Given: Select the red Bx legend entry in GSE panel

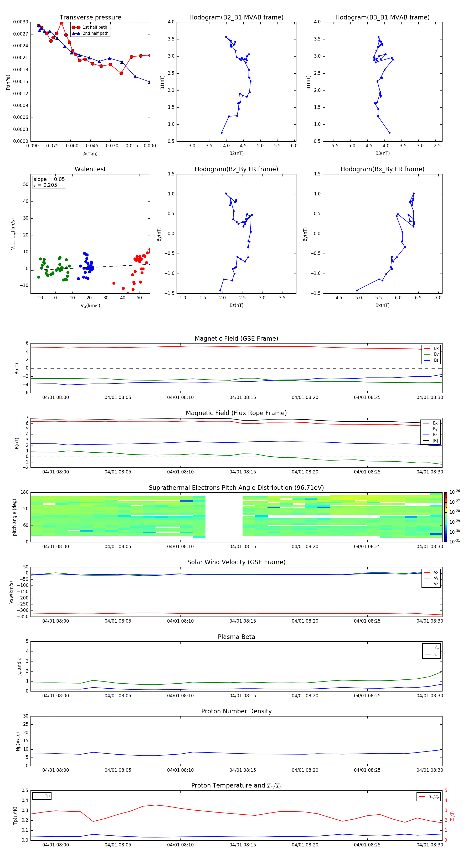Looking at the screenshot, I should tap(431, 349).
